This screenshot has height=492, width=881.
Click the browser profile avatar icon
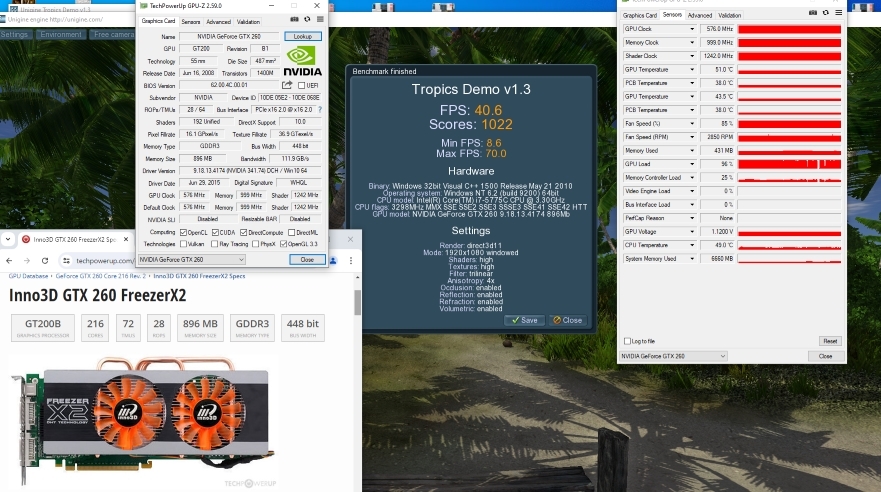coord(333,261)
